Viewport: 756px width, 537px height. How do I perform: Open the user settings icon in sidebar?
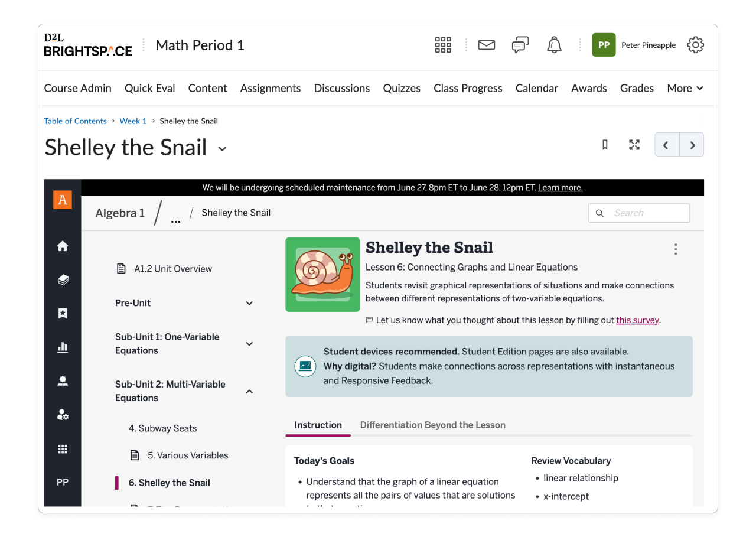(x=63, y=415)
